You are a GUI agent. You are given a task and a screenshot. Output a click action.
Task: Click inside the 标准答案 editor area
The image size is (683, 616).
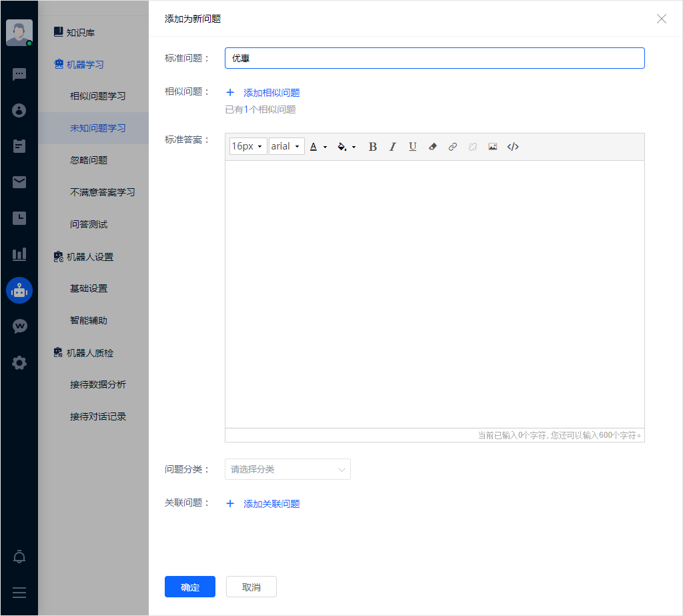coord(435,294)
